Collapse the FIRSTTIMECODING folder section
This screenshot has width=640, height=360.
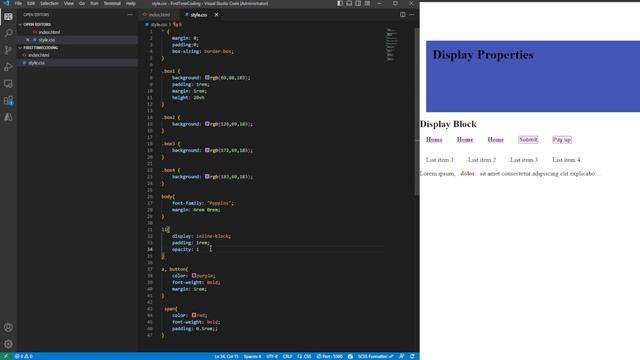[x=40, y=48]
